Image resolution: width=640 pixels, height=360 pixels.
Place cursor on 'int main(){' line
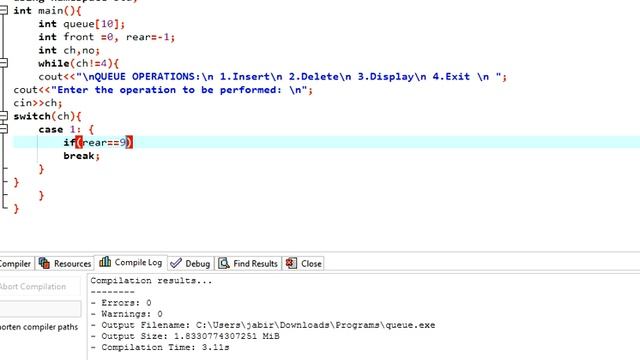click(x=47, y=11)
